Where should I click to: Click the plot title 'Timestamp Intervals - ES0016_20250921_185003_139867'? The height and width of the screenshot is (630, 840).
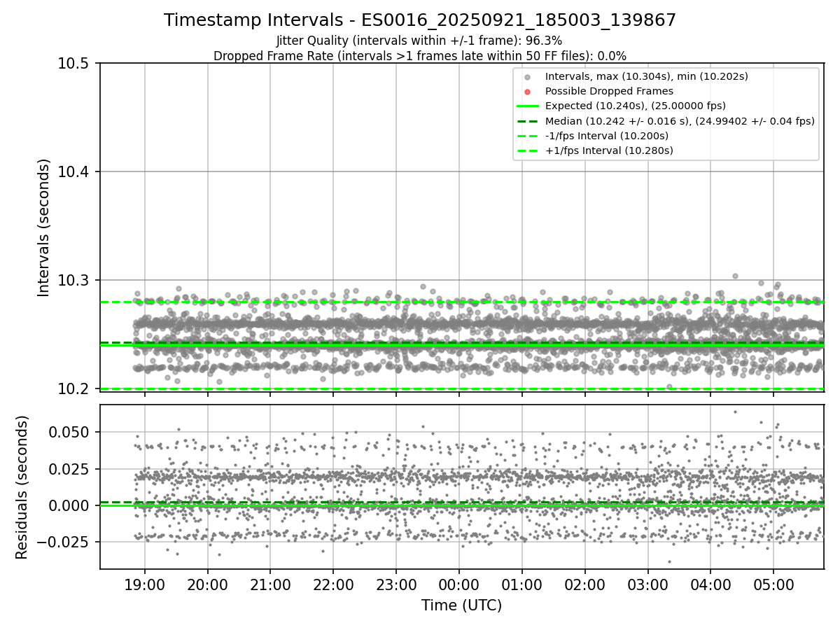pos(420,20)
